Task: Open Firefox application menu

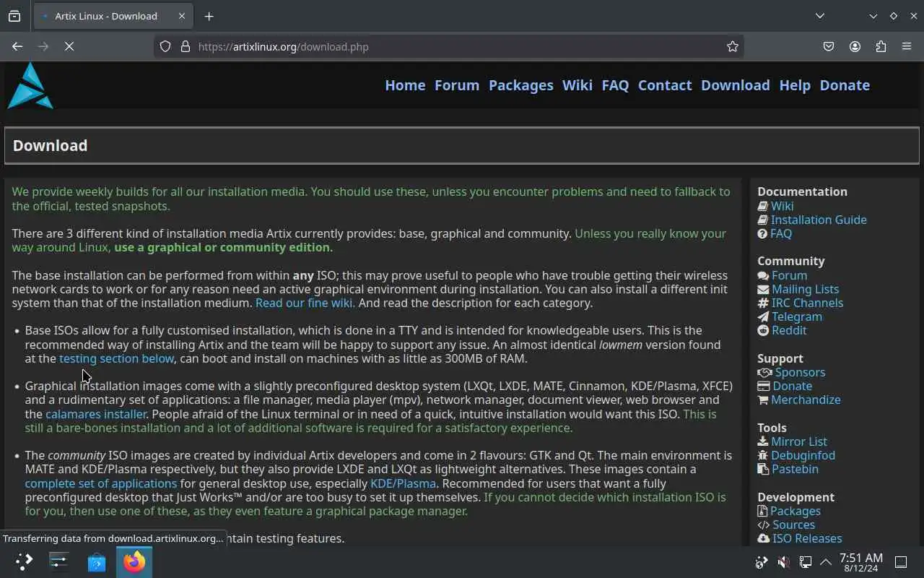Action: coord(907,46)
